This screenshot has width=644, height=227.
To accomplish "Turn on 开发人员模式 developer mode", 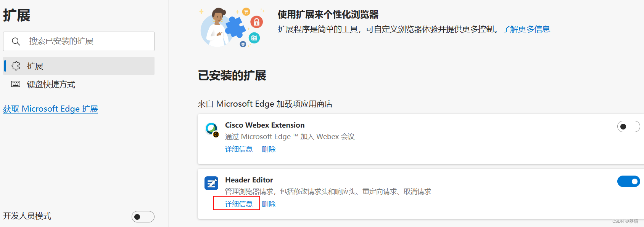I will 143,216.
